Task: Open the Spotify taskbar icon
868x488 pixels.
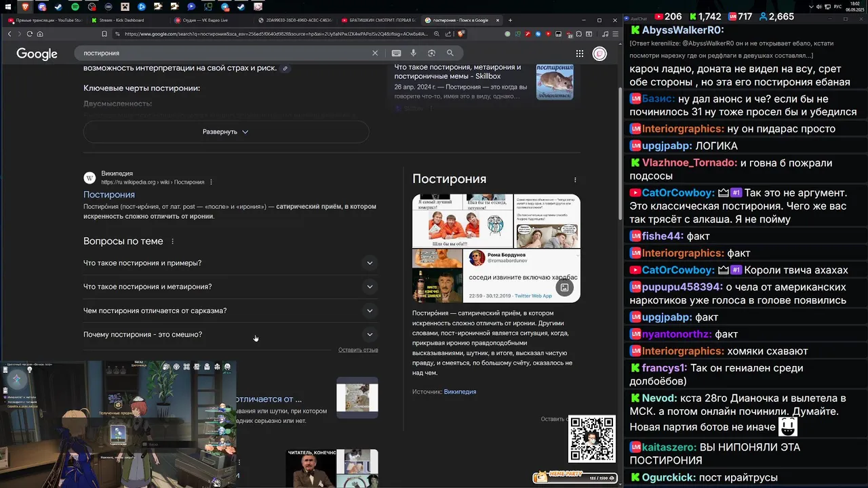Action: point(75,7)
